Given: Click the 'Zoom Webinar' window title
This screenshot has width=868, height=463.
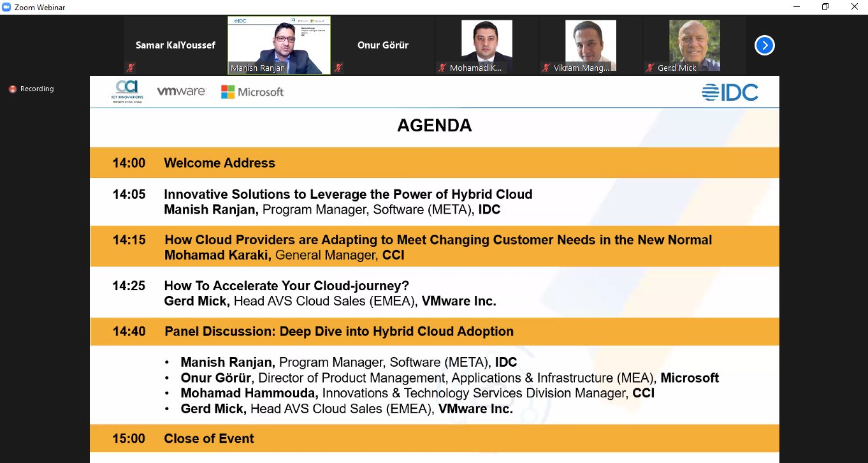Looking at the screenshot, I should tap(40, 8).
